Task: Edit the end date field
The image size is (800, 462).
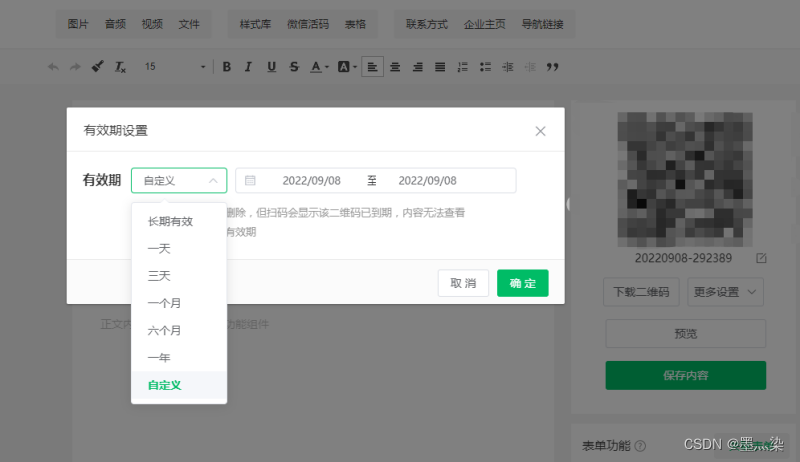Action: point(428,181)
